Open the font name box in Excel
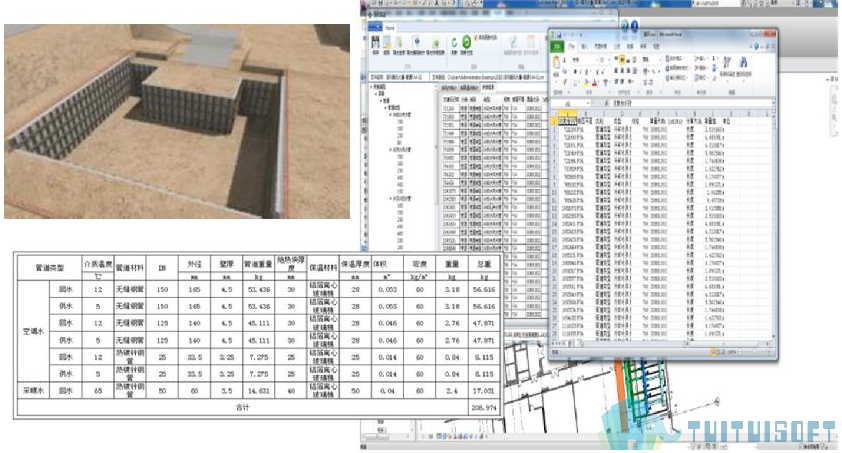Image resolution: width=842 pixels, height=453 pixels. tap(584, 60)
